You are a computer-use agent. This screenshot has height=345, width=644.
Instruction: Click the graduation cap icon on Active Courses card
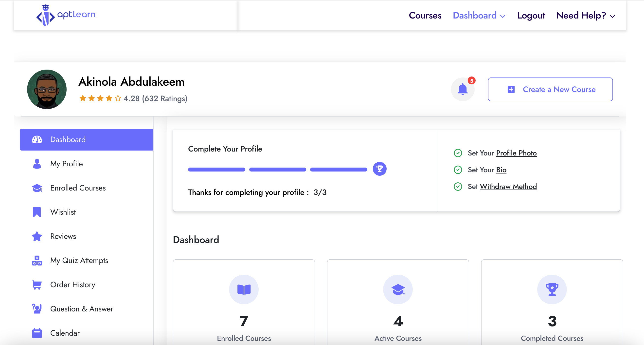click(x=398, y=289)
